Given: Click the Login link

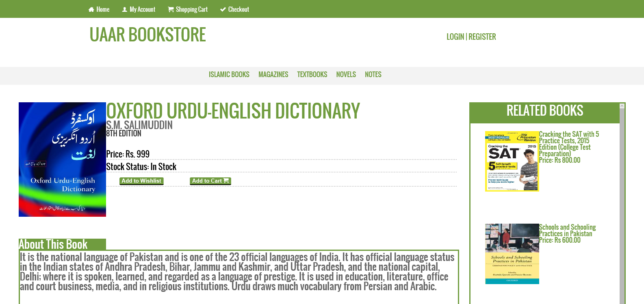Looking at the screenshot, I should pos(455,37).
